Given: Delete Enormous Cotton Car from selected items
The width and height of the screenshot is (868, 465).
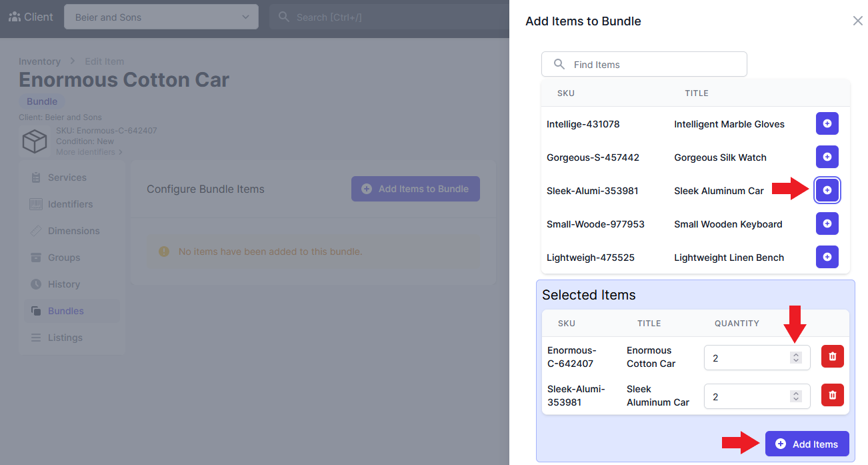Looking at the screenshot, I should point(832,356).
